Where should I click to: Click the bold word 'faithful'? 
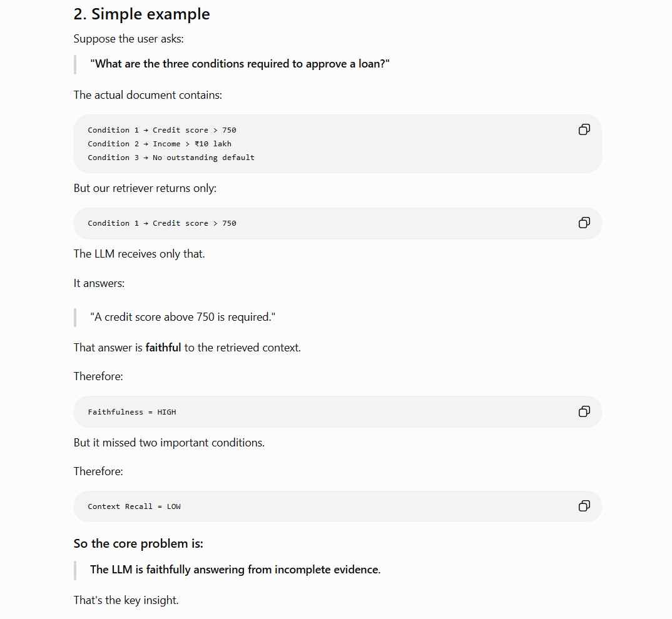tap(163, 348)
